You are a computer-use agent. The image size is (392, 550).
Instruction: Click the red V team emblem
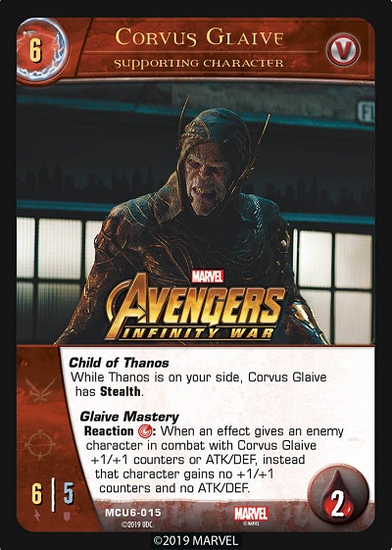coord(343,49)
